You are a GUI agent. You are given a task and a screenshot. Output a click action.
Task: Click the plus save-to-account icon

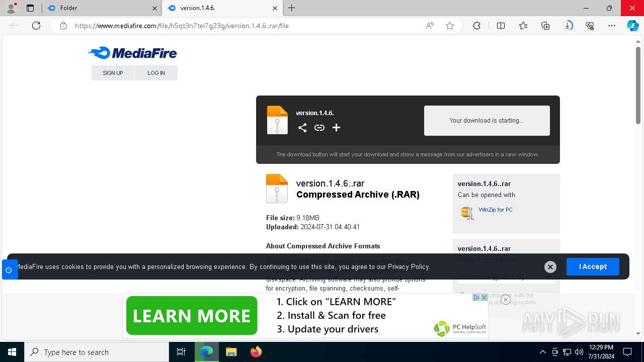tap(337, 128)
